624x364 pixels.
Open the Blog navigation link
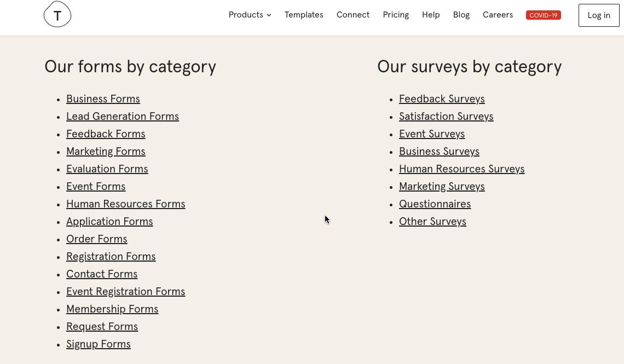coord(461,15)
